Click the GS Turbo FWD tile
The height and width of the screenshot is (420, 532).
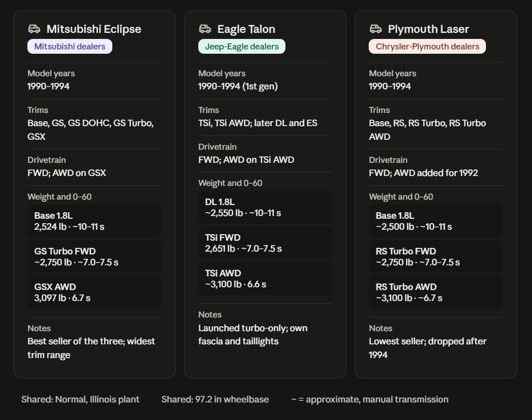coord(94,257)
